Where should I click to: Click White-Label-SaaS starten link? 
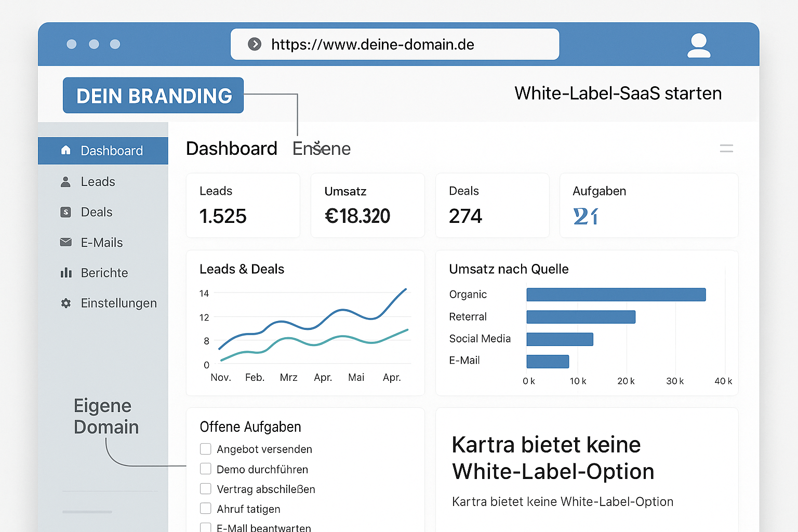(618, 94)
